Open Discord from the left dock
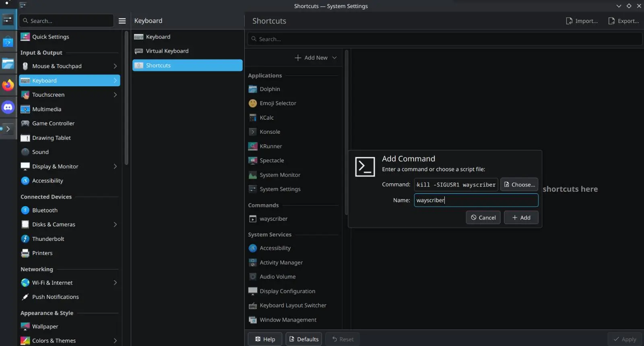This screenshot has width=644, height=346. pos(8,108)
